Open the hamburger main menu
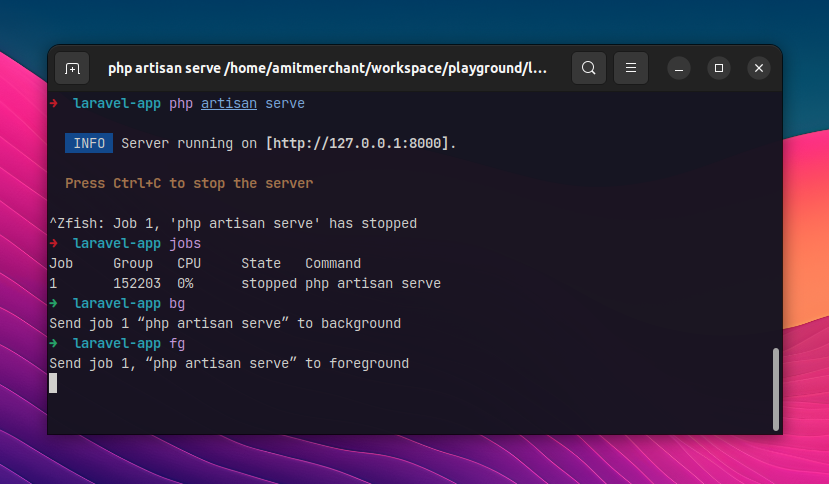Image resolution: width=829 pixels, height=484 pixels. click(x=631, y=68)
